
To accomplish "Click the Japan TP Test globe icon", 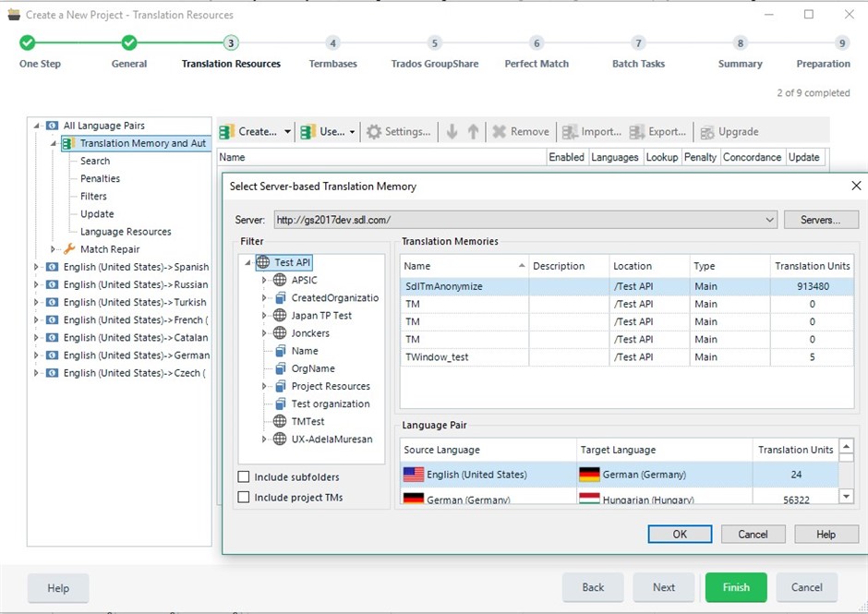I will 280,315.
